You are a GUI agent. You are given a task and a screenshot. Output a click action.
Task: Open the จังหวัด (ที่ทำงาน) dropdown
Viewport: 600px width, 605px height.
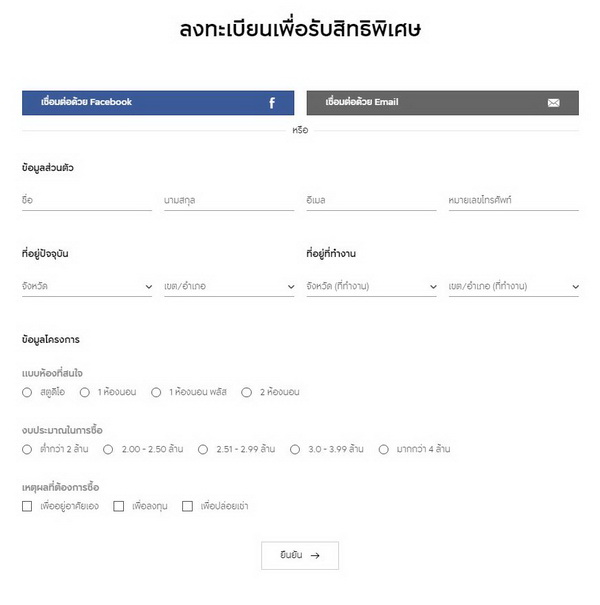tap(371, 287)
